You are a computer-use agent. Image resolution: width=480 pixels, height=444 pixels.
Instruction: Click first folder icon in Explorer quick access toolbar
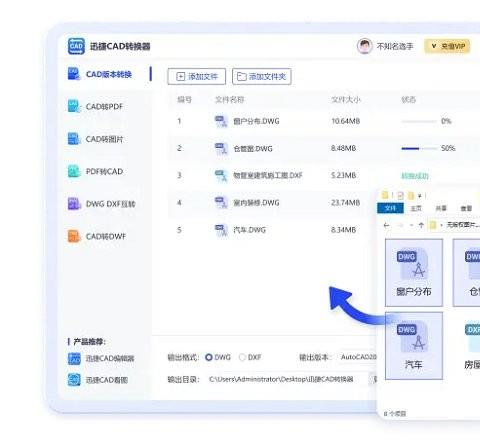click(385, 195)
